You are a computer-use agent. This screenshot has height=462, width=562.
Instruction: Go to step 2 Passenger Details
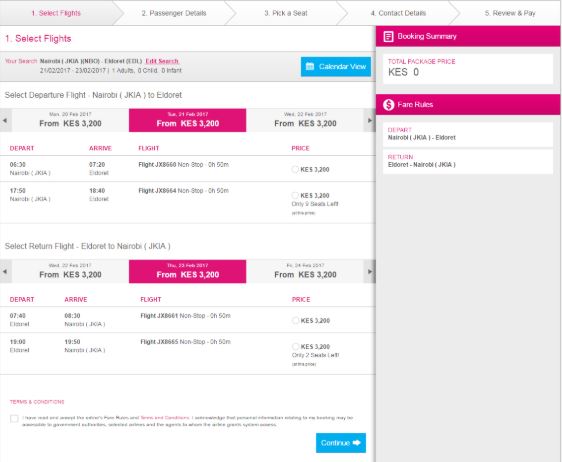174,13
